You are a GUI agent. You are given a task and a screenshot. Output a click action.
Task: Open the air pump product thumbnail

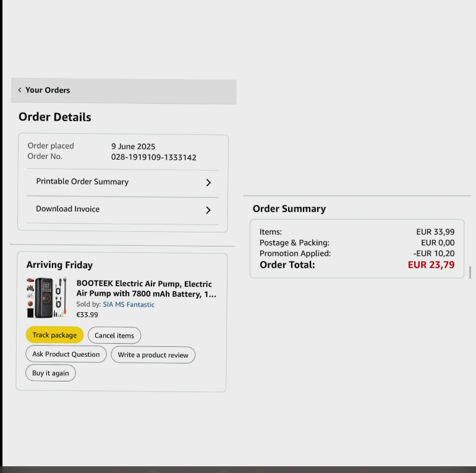(47, 298)
